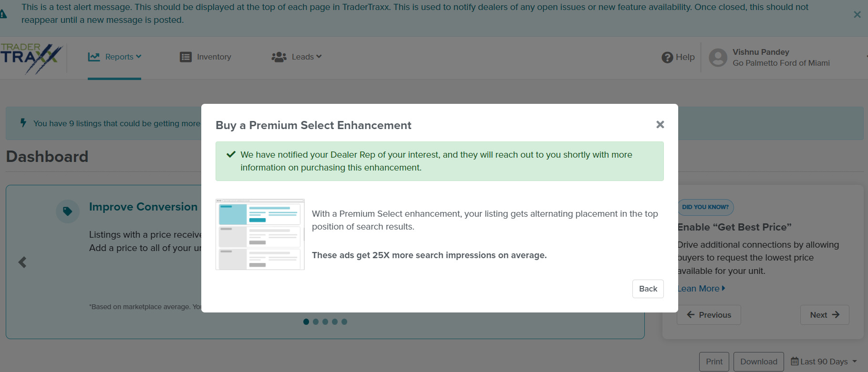
Task: Click the Inventory list icon
Action: tap(186, 57)
